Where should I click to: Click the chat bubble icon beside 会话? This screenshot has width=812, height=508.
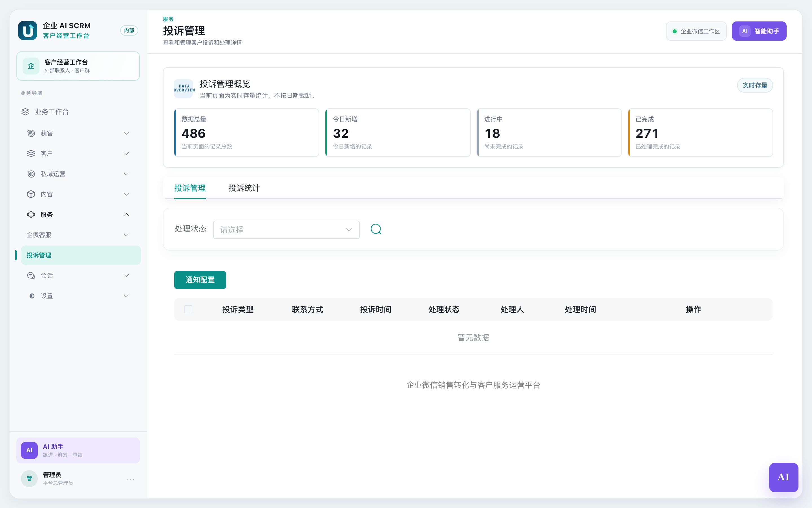tap(31, 275)
